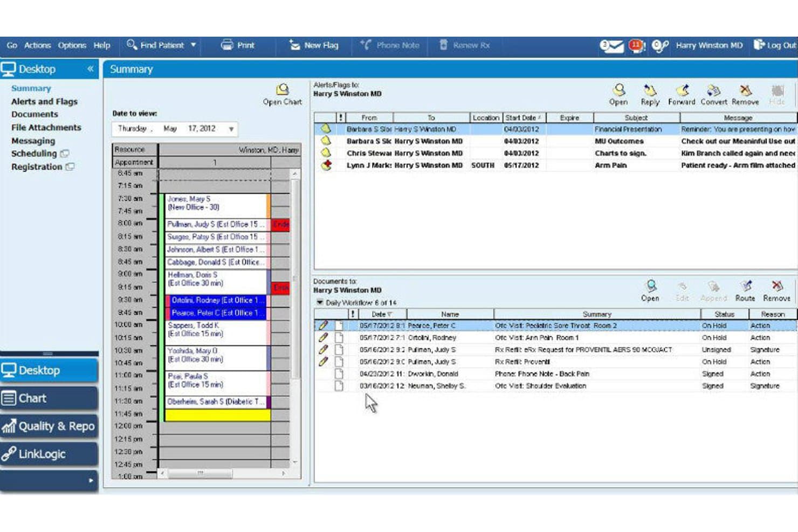Image resolution: width=798 pixels, height=532 pixels.
Task: Click the Open Chart icon
Action: tap(282, 94)
